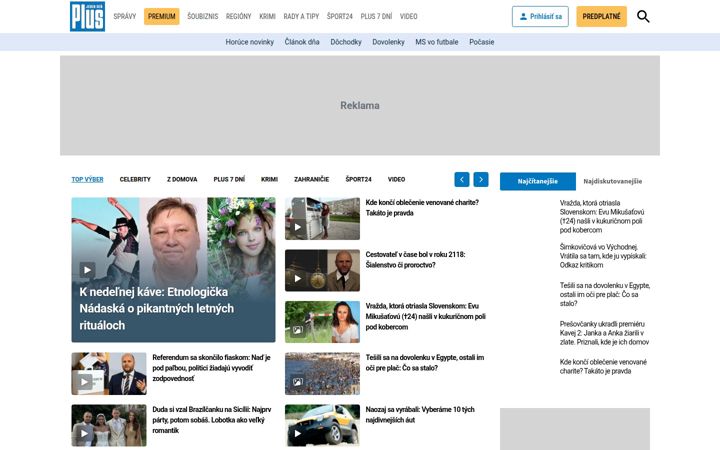Screen dimensions: 720x450
Task: Open Krimi in top navigation bar
Action: click(x=267, y=16)
